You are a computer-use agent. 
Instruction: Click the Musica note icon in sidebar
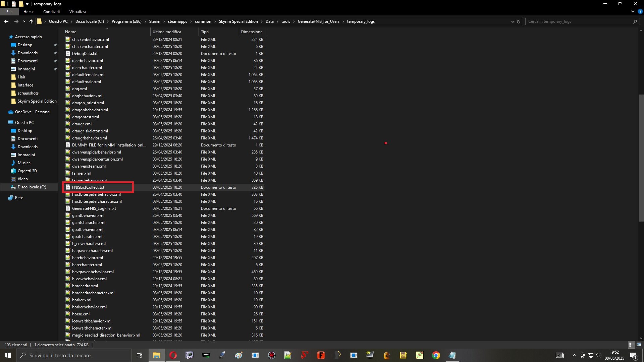click(x=13, y=163)
